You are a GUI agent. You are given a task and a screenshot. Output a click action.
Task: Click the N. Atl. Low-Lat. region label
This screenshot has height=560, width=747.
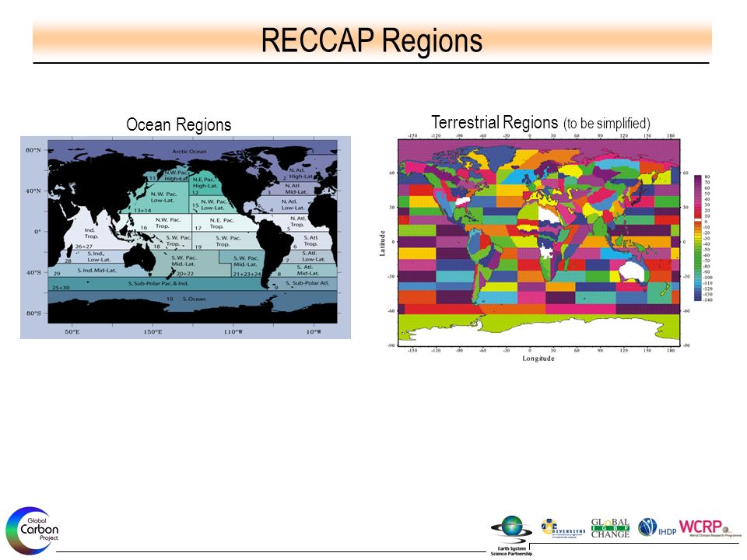tap(293, 205)
